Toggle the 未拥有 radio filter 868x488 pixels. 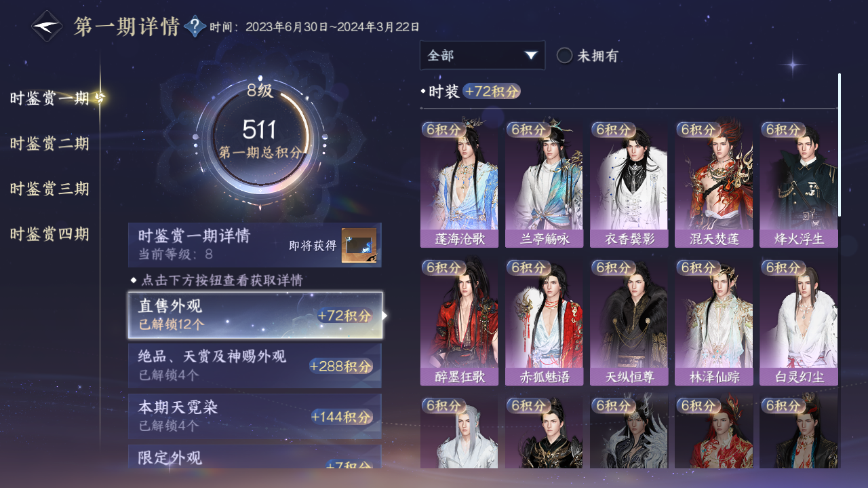(564, 56)
